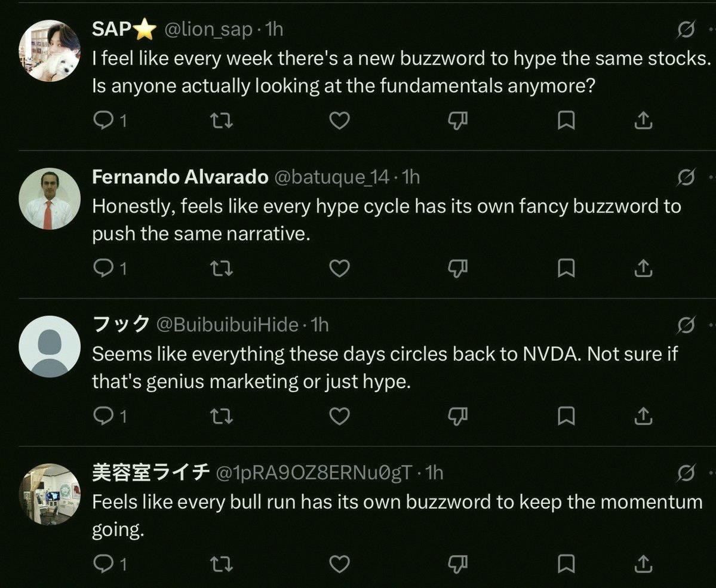The image size is (716, 588).
Task: Like the SAP tweet about buzzwords
Action: point(339,121)
